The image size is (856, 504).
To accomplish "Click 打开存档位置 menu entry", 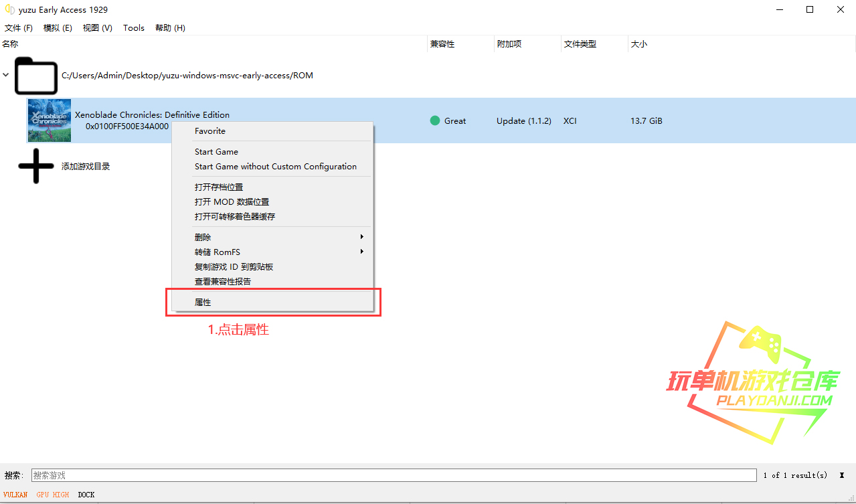I will tap(219, 187).
